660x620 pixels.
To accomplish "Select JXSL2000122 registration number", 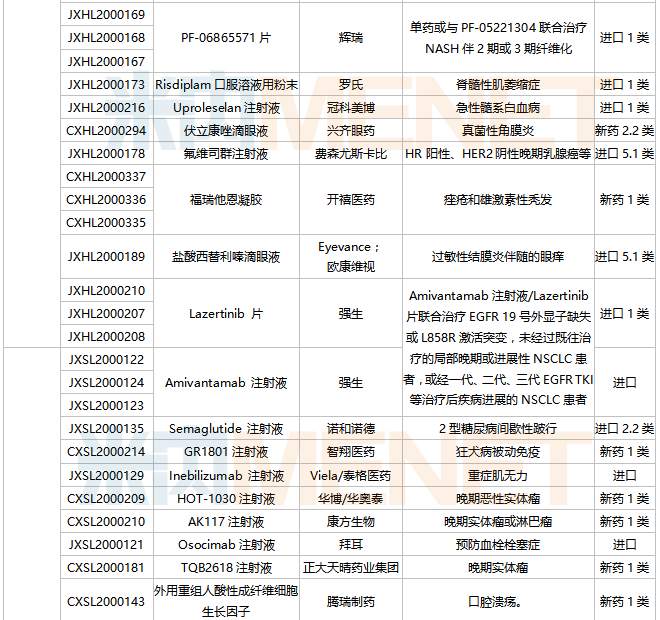I will click(106, 360).
